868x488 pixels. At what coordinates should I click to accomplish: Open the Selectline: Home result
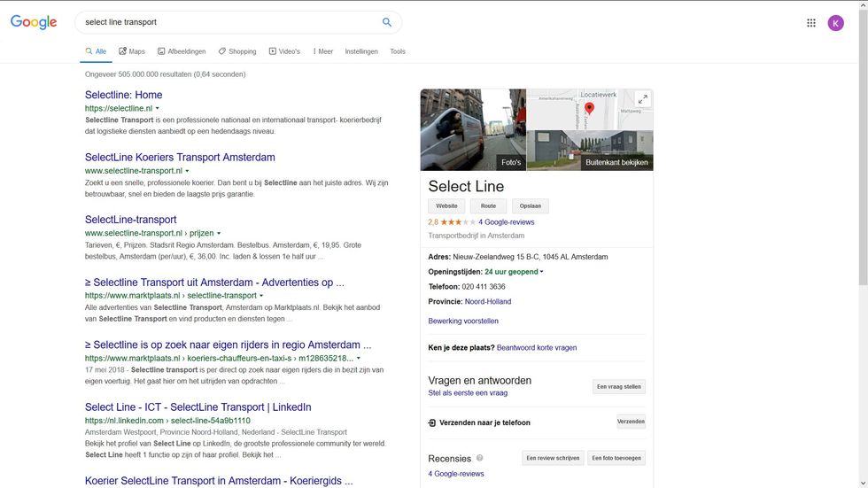[123, 95]
